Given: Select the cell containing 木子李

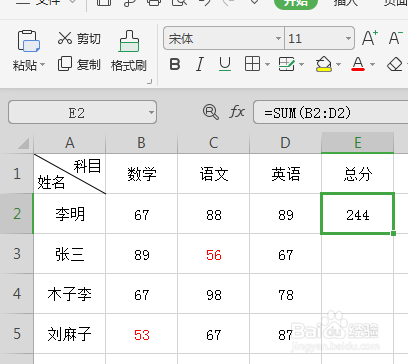Looking at the screenshot, I should coord(70,294).
